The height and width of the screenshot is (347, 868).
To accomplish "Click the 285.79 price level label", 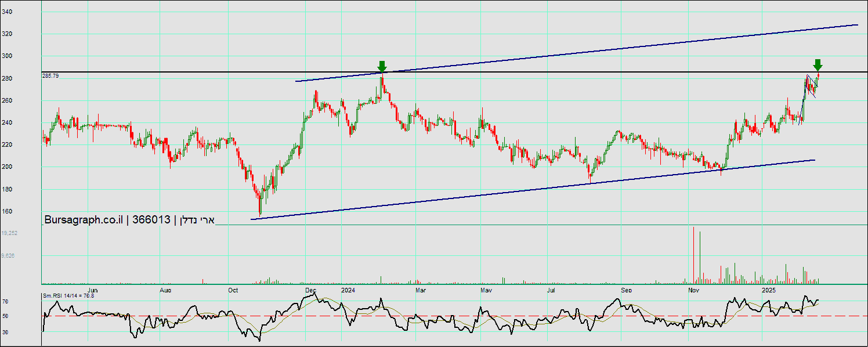I will (x=50, y=76).
